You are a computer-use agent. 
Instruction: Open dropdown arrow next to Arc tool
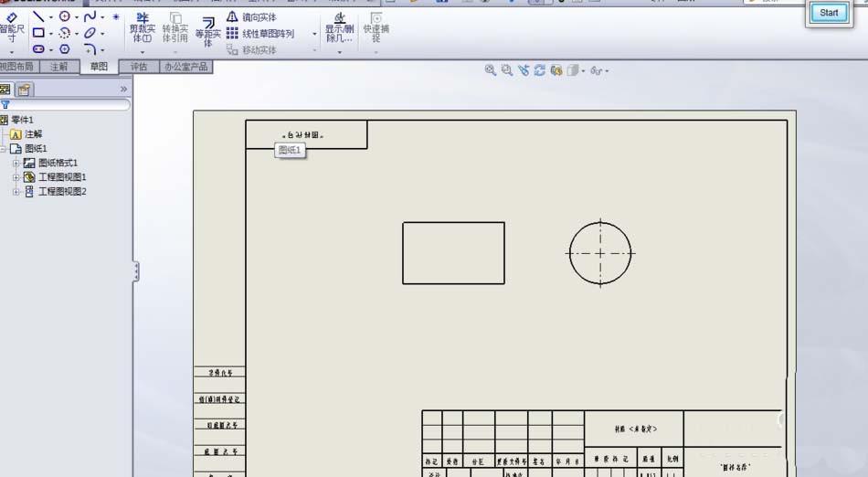[x=77, y=34]
